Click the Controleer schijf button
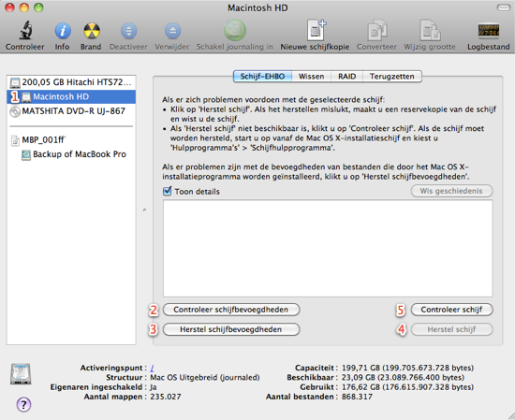Screen dimensions: 515x420 pos(451,310)
